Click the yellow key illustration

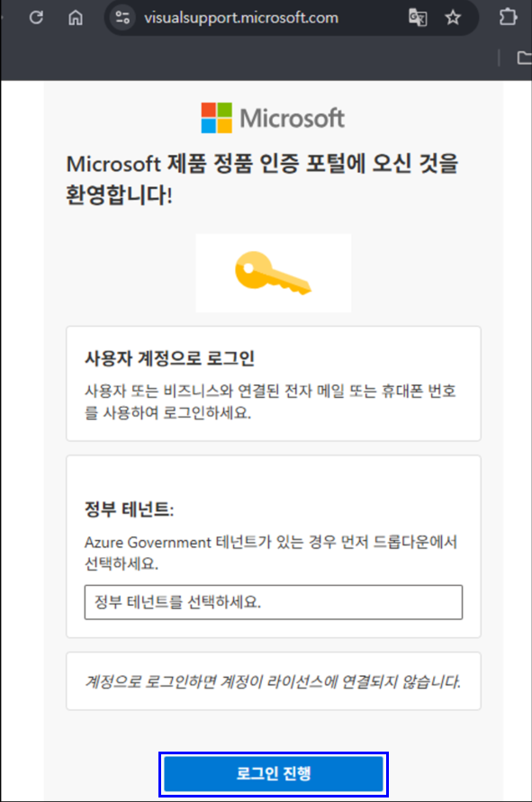coord(273,272)
